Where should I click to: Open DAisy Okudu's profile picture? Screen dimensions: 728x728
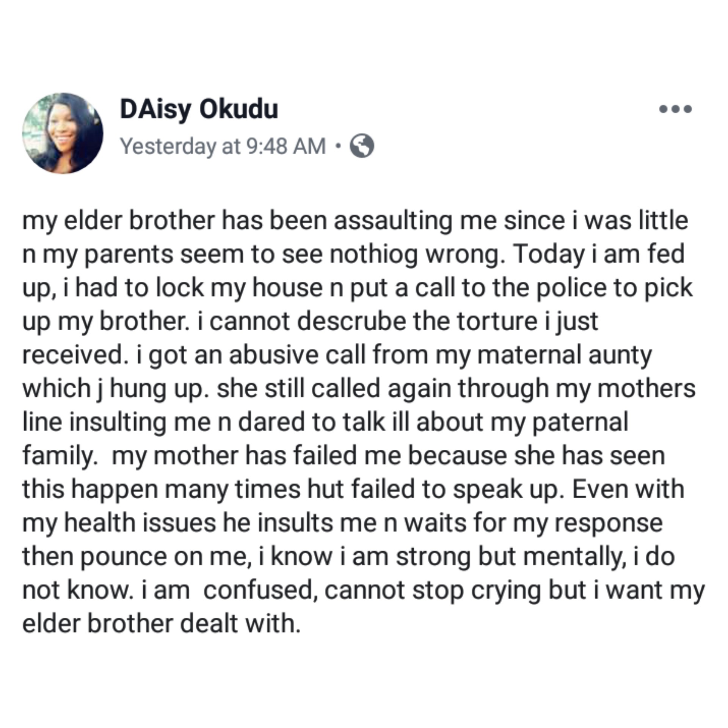[x=63, y=133]
